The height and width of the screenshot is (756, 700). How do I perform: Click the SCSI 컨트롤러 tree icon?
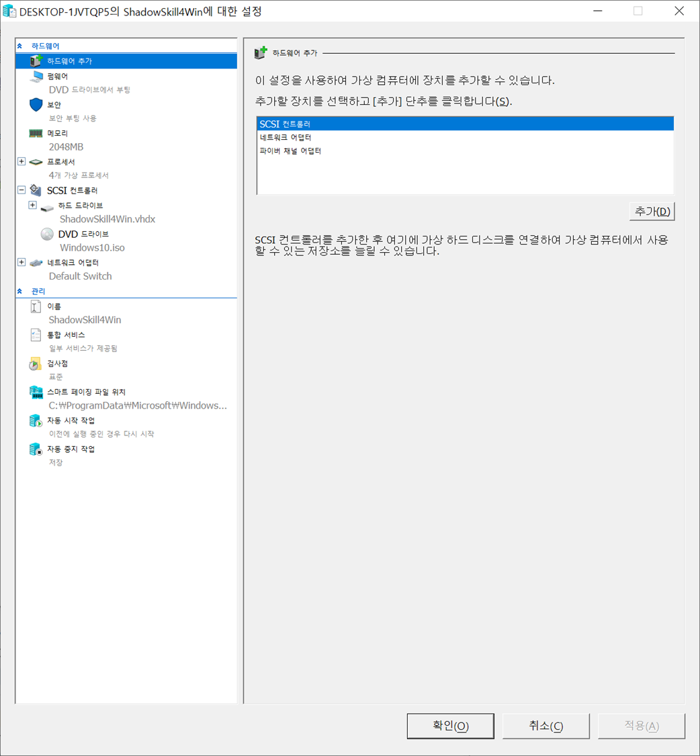click(x=36, y=190)
